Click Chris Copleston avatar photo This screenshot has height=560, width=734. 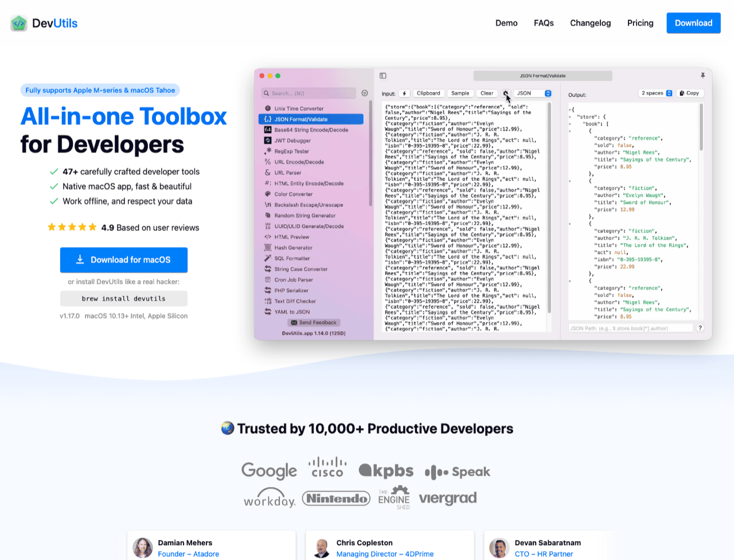[321, 548]
